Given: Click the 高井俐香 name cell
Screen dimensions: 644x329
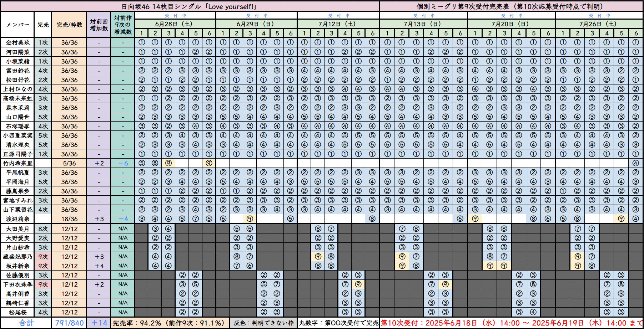Looking at the screenshot, I should [x=17, y=294].
